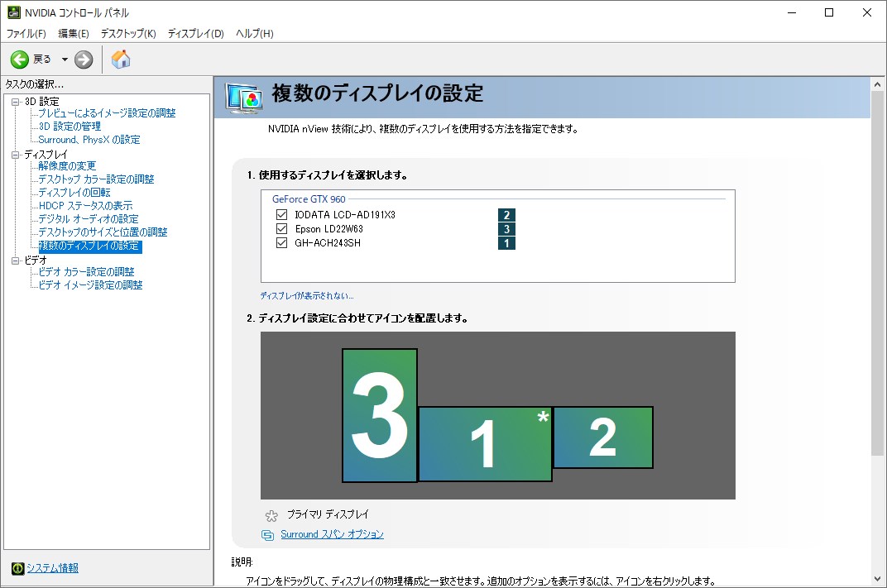Click the system information icon
The height and width of the screenshot is (588, 887).
(17, 568)
